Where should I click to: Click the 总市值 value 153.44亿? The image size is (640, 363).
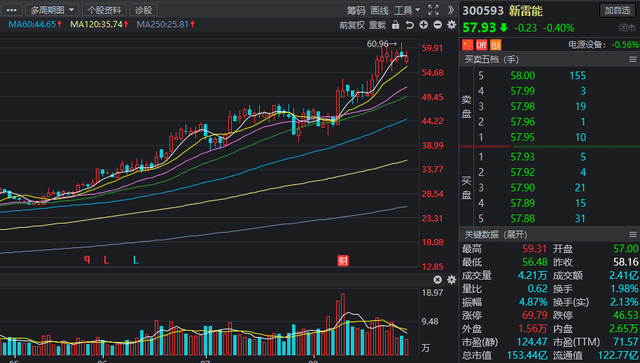tap(527, 356)
